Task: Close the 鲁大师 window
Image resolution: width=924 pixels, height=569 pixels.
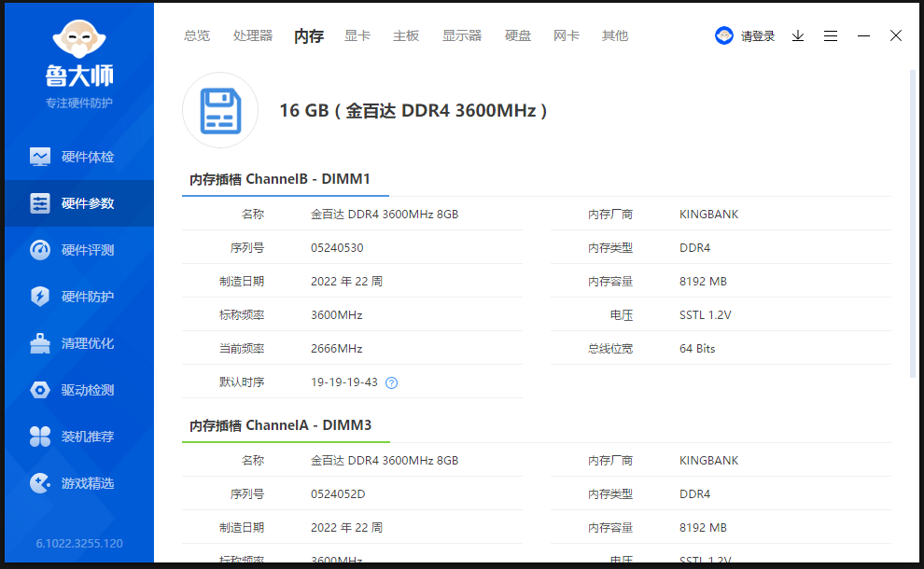Action: click(896, 36)
